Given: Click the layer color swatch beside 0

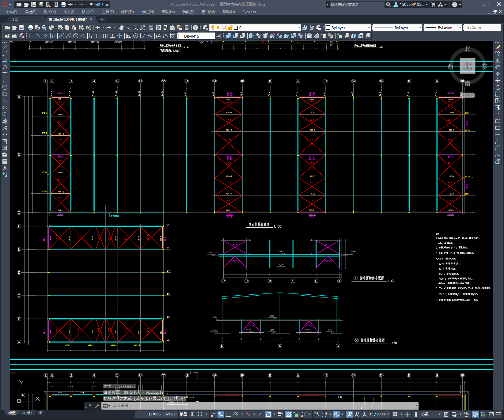Looking at the screenshot, I should tap(236, 28).
